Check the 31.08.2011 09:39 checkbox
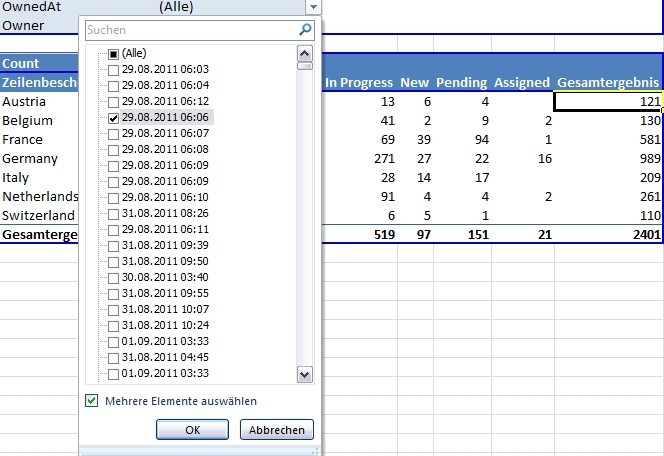This screenshot has width=664, height=456. click(x=113, y=246)
